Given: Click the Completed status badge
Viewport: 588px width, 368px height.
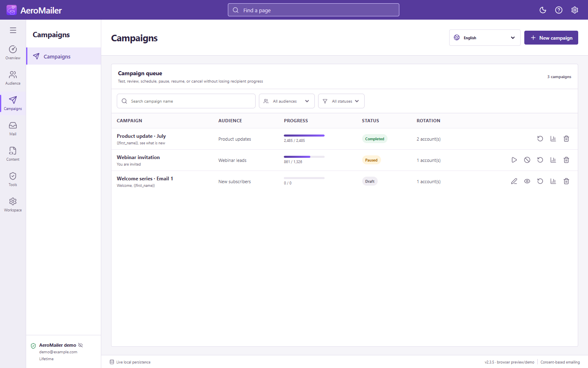Looking at the screenshot, I should (375, 139).
